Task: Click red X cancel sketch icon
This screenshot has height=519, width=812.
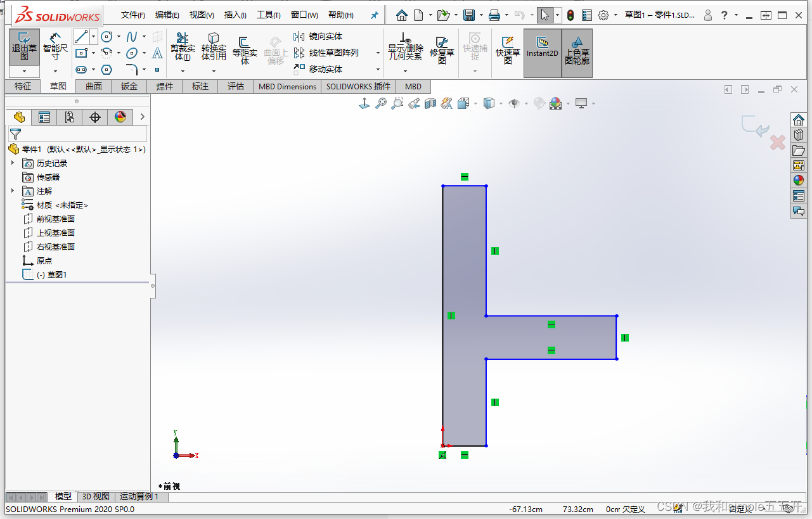Action: click(778, 143)
